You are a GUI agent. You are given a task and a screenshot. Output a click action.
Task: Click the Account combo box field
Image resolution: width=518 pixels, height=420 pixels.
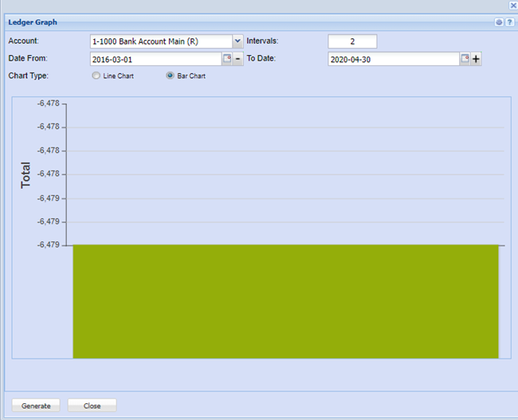click(161, 41)
